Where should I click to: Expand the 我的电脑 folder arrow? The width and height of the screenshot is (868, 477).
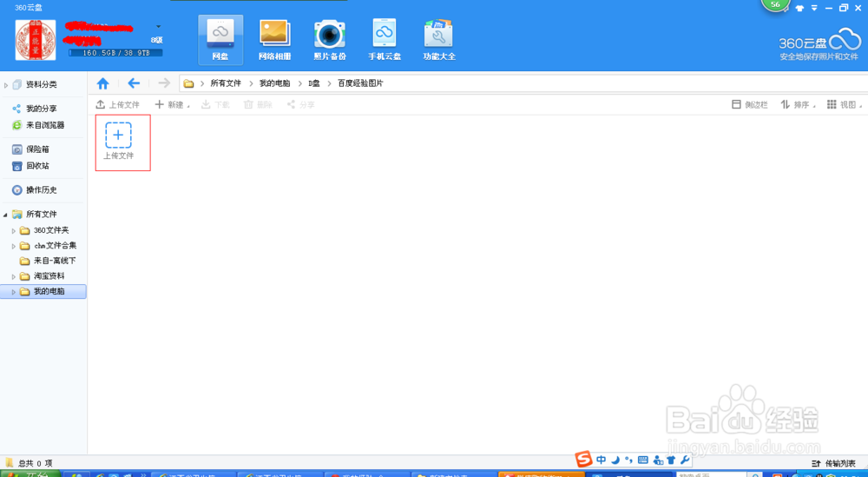(14, 291)
